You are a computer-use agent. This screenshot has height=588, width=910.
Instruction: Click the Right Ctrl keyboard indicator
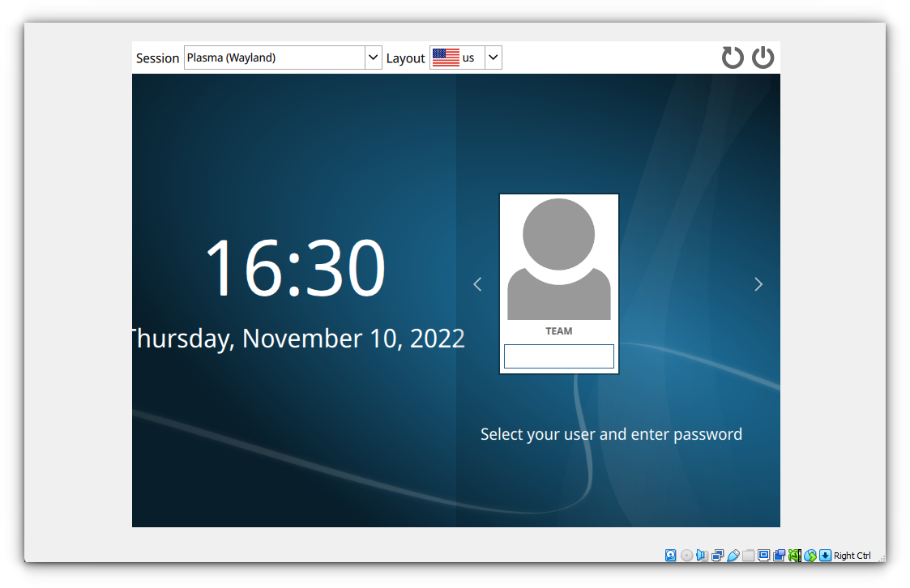click(x=851, y=555)
